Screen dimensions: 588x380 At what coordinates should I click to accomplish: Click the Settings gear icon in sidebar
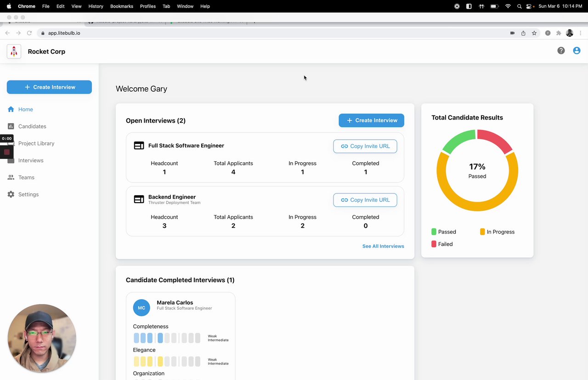11,194
